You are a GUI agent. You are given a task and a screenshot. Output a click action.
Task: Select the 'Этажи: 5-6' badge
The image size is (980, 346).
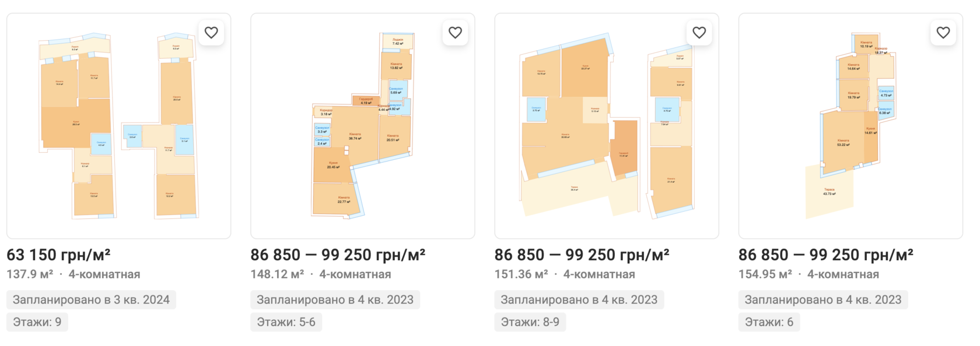pos(286,322)
